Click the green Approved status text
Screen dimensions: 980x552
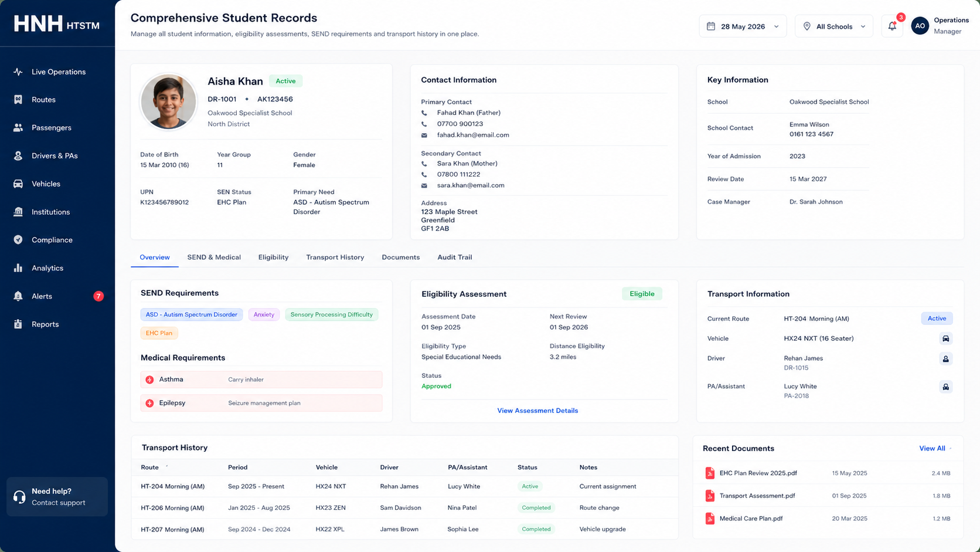(x=436, y=386)
